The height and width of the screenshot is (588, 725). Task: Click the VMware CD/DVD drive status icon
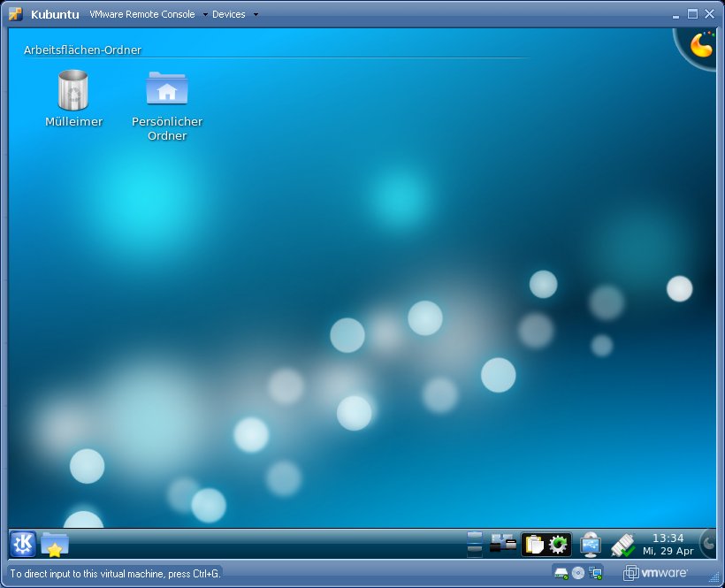click(578, 573)
